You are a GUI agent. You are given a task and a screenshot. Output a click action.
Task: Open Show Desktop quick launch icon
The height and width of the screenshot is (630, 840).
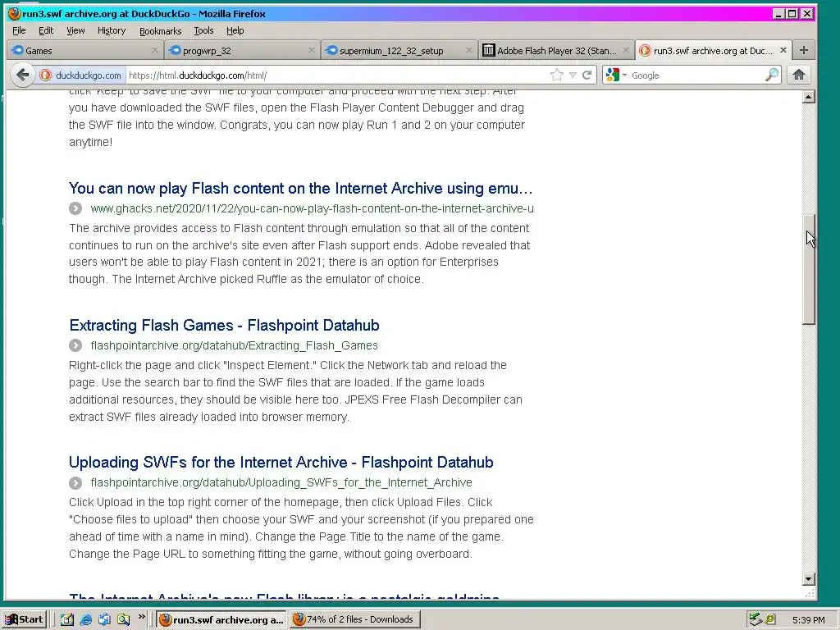click(67, 619)
